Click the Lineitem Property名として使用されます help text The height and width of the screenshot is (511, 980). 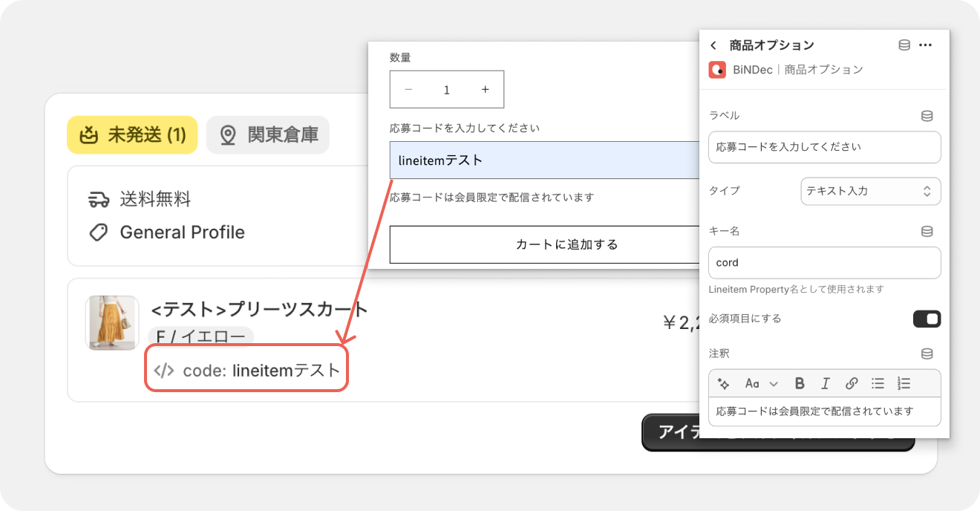(797, 290)
